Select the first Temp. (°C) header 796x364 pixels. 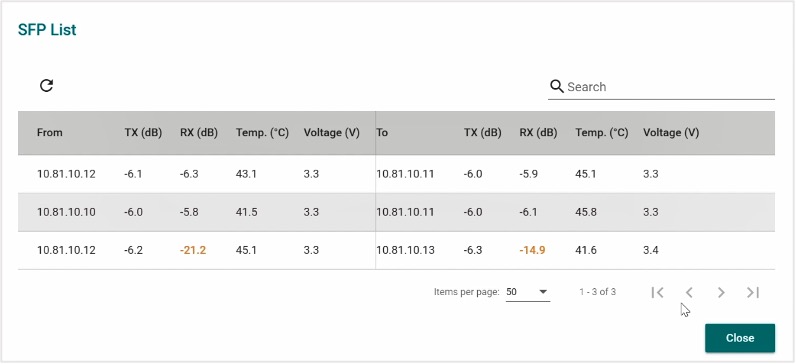(x=262, y=133)
